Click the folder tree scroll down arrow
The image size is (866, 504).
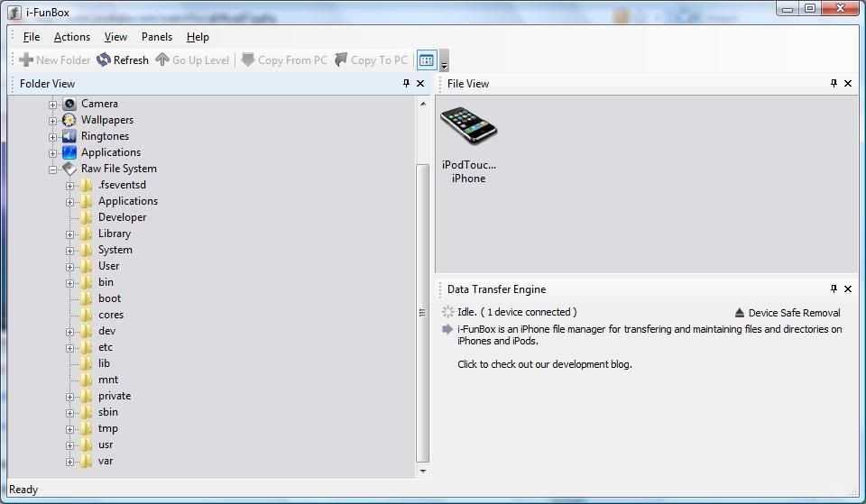(x=422, y=471)
